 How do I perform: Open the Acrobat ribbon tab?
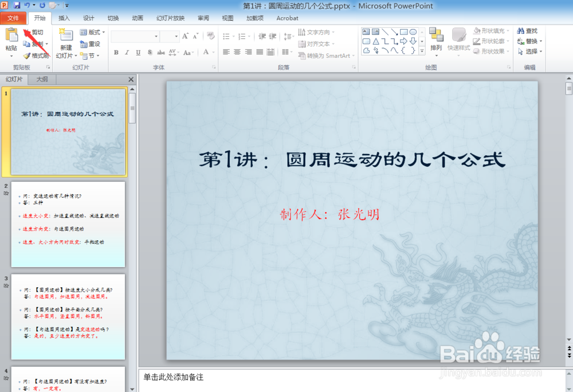tap(287, 18)
